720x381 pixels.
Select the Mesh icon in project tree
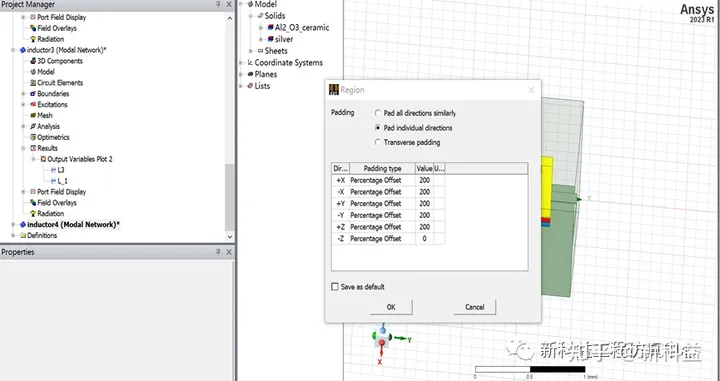pyautogui.click(x=33, y=115)
